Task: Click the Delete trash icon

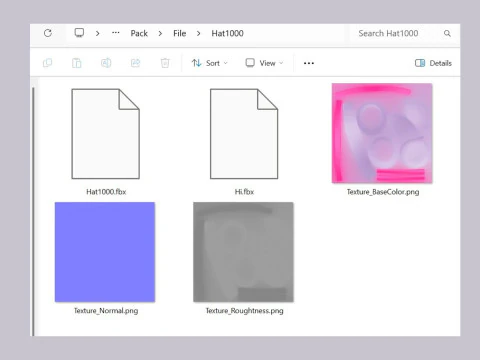Action: click(165, 63)
